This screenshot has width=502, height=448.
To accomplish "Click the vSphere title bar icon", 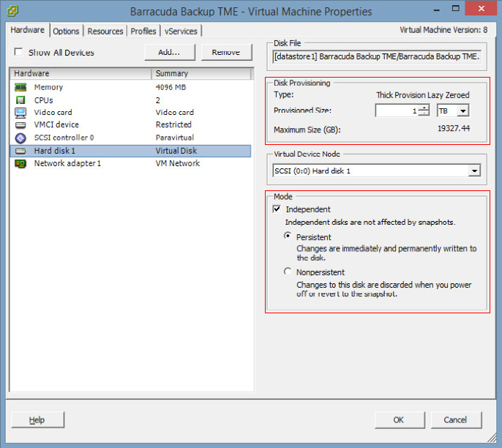I will click(x=12, y=10).
